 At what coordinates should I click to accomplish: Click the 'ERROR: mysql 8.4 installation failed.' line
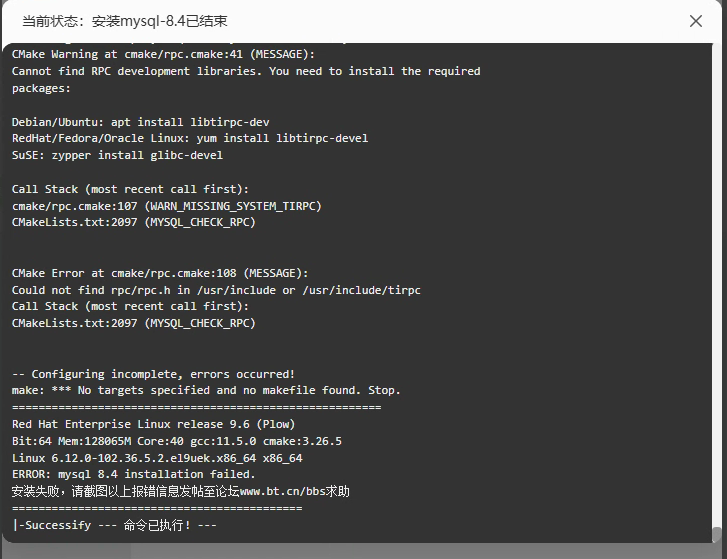[134, 474]
